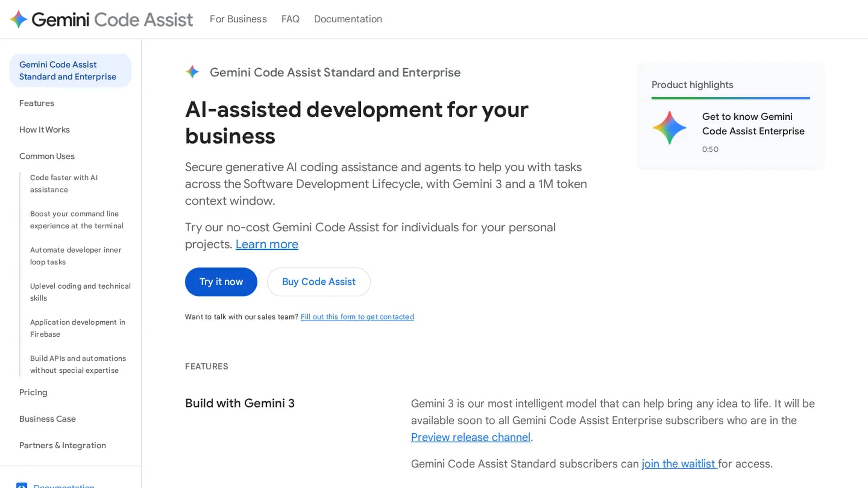Click the Gemini sparkle logo in header
This screenshot has width=868, height=488.
[19, 19]
